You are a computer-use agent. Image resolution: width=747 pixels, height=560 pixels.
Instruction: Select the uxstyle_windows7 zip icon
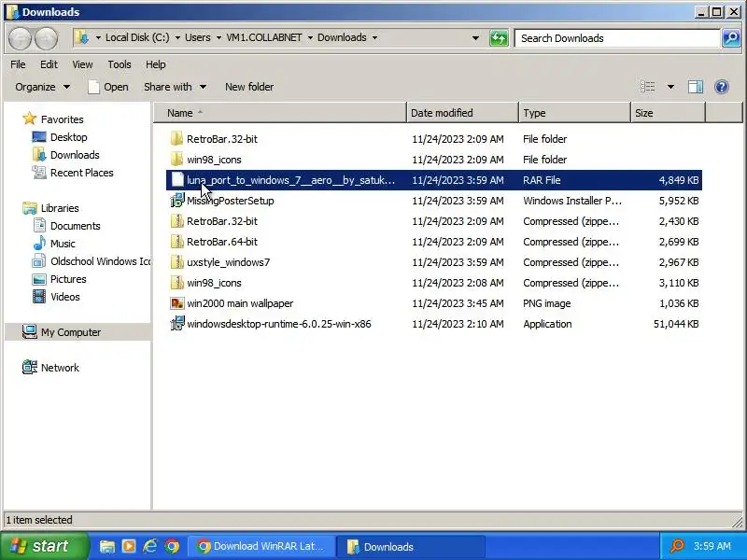pyautogui.click(x=176, y=262)
